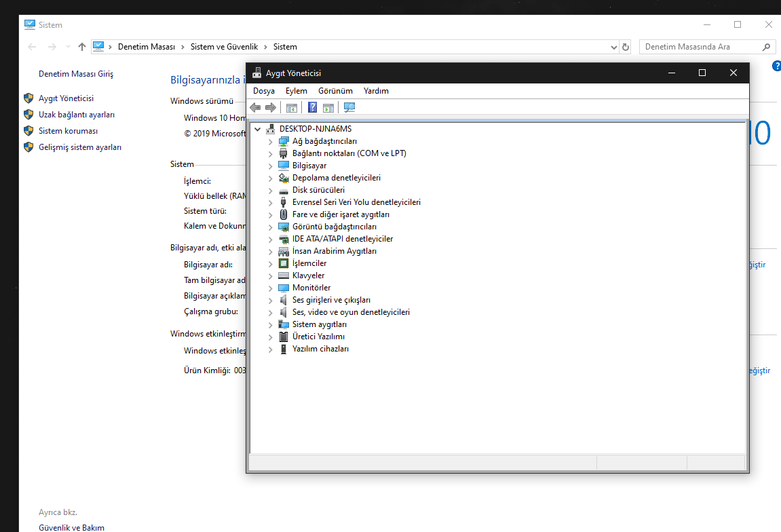The width and height of the screenshot is (781, 532).
Task: Open the address bar history dropdown arrow
Action: [613, 47]
